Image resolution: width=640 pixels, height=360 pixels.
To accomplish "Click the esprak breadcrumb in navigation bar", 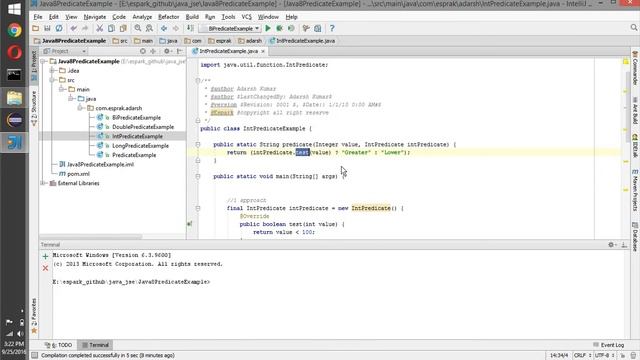I will 220,41.
